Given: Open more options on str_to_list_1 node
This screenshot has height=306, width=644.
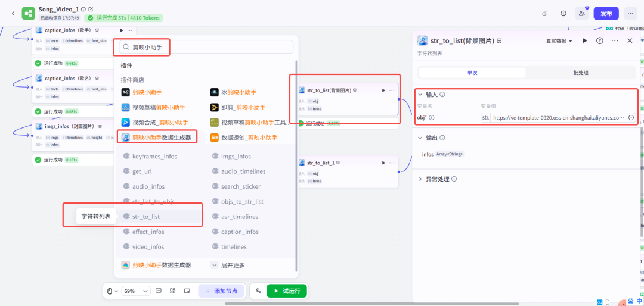Looking at the screenshot, I should click(392, 163).
